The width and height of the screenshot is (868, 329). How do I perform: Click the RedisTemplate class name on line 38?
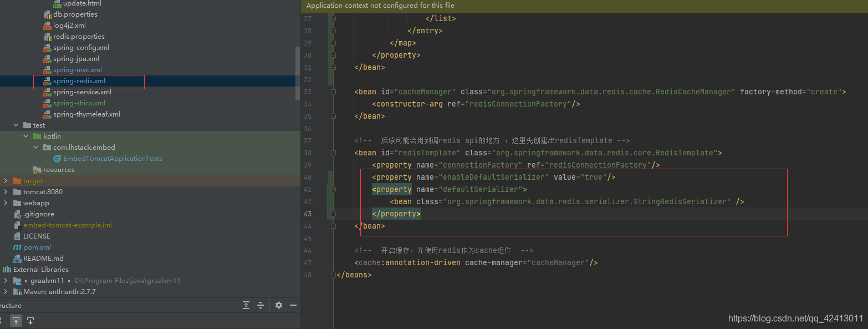[685, 153]
